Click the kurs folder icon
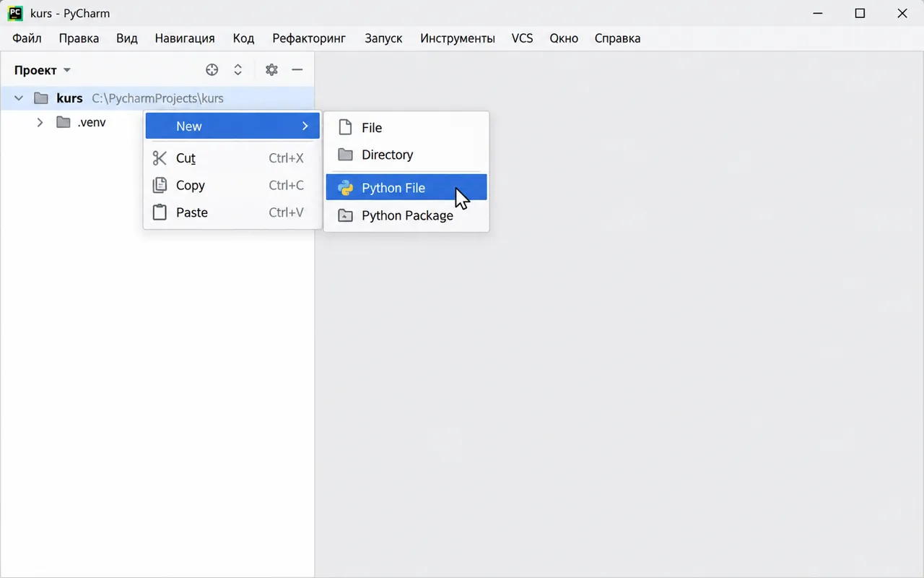 [41, 98]
